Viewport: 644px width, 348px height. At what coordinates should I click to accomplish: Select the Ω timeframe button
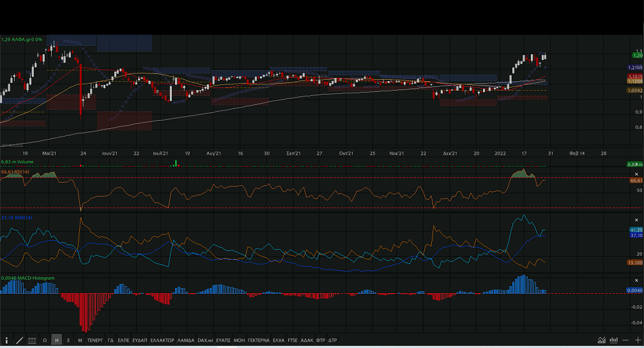(45, 340)
